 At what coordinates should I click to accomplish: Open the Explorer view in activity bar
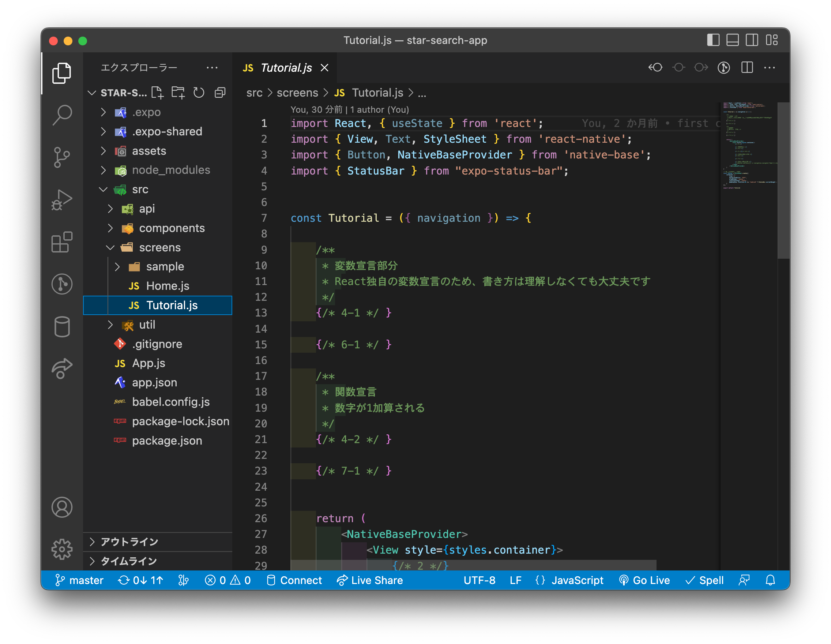point(62,73)
